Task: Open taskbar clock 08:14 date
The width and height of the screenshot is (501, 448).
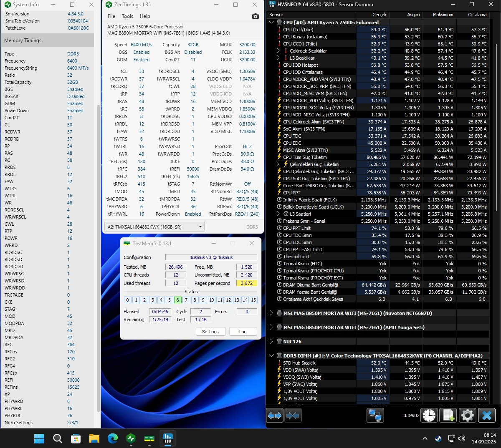Action: [x=484, y=438]
